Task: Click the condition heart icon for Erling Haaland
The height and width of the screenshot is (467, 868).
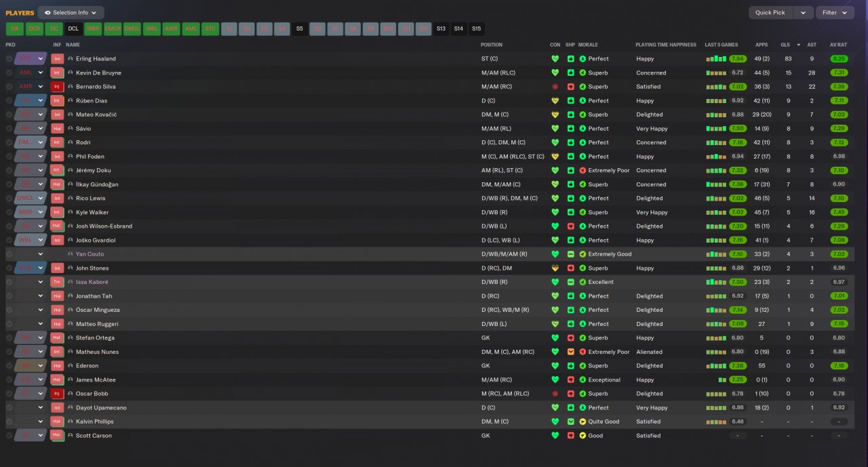Action: point(555,59)
